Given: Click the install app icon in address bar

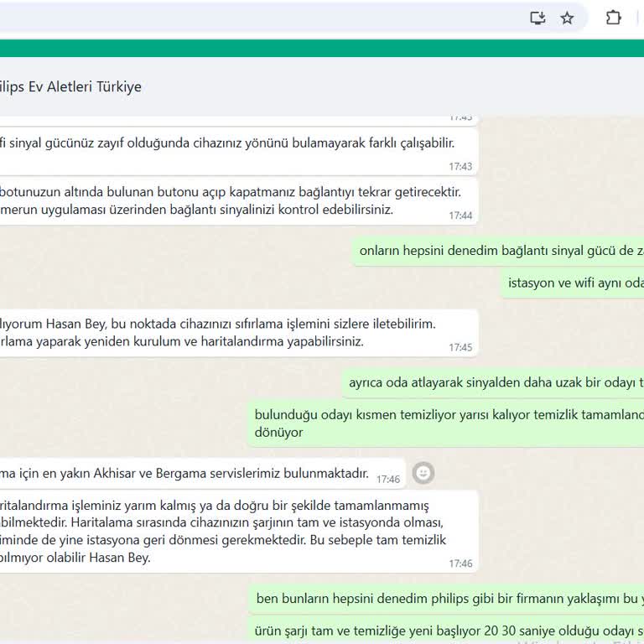Looking at the screenshot, I should coord(538,18).
